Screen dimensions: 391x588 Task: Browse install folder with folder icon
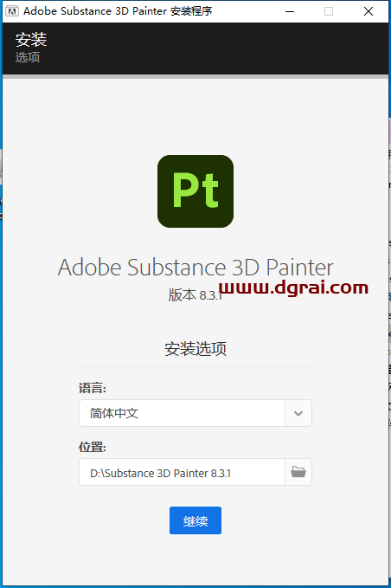[298, 472]
